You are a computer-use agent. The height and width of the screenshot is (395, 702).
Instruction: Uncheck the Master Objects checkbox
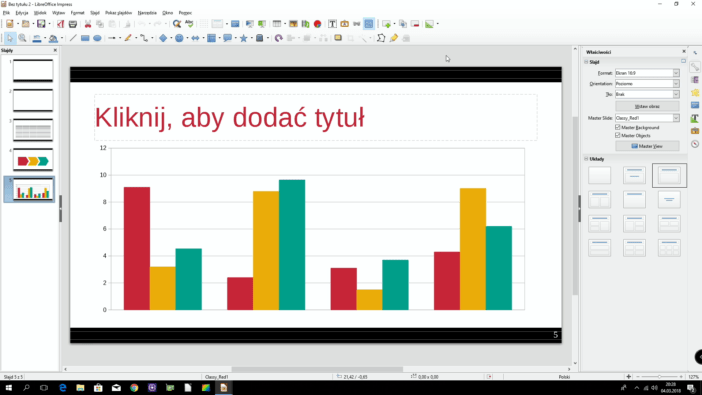(618, 135)
